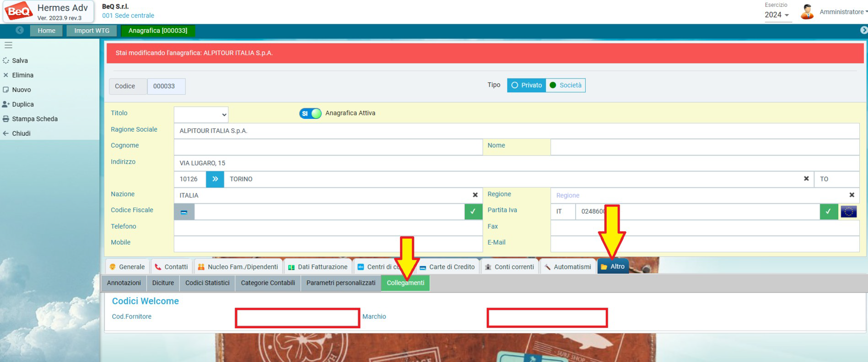
Task: Click the back arrow in tab bar
Action: [19, 30]
